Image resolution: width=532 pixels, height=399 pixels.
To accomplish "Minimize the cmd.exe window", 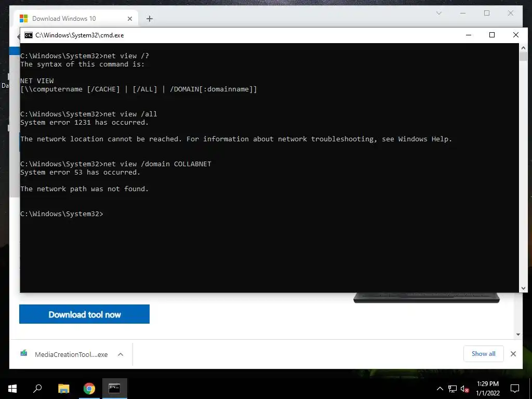I will (x=469, y=35).
